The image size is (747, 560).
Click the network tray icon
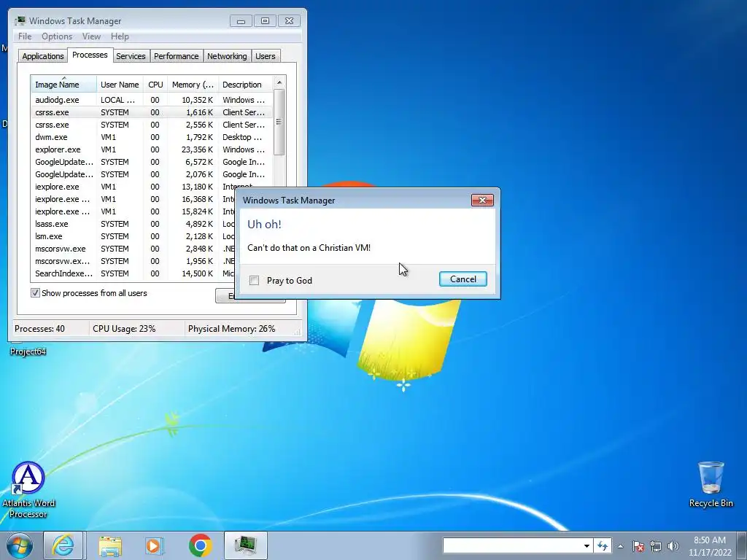[656, 546]
